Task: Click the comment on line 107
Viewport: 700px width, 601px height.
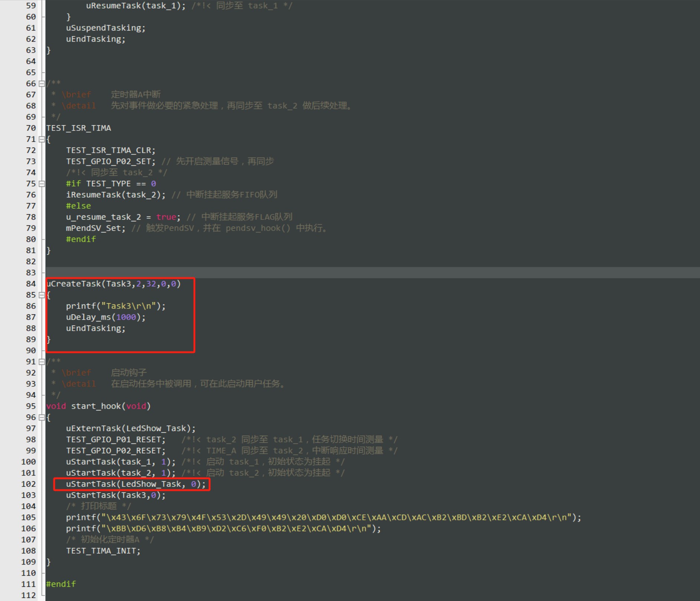Action: (109, 539)
